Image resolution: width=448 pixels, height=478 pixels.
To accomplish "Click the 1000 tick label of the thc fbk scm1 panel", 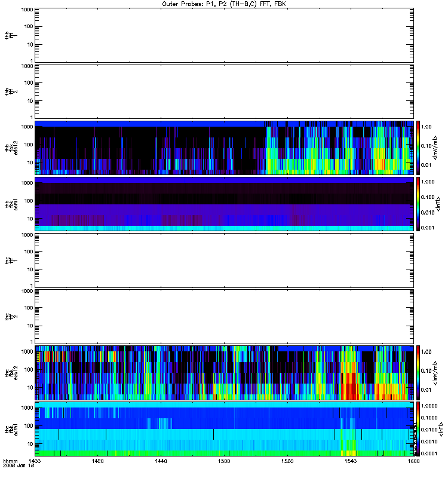I will 27,408.
